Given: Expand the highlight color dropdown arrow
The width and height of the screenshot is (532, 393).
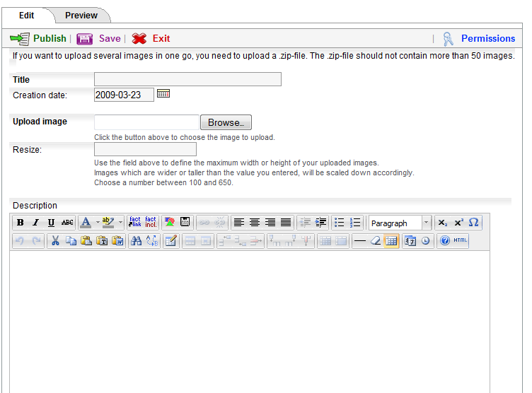Looking at the screenshot, I should pos(120,223).
